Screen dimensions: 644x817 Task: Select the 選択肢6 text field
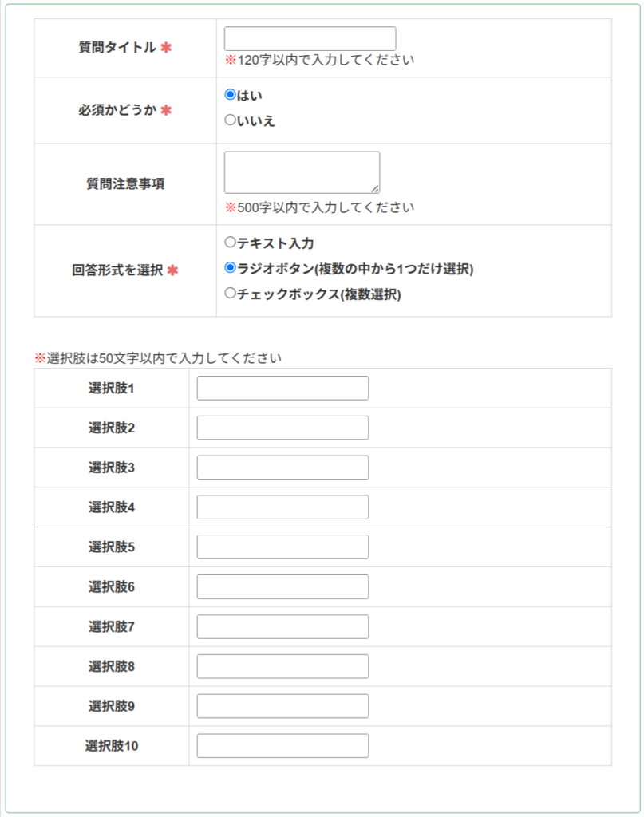(x=283, y=586)
